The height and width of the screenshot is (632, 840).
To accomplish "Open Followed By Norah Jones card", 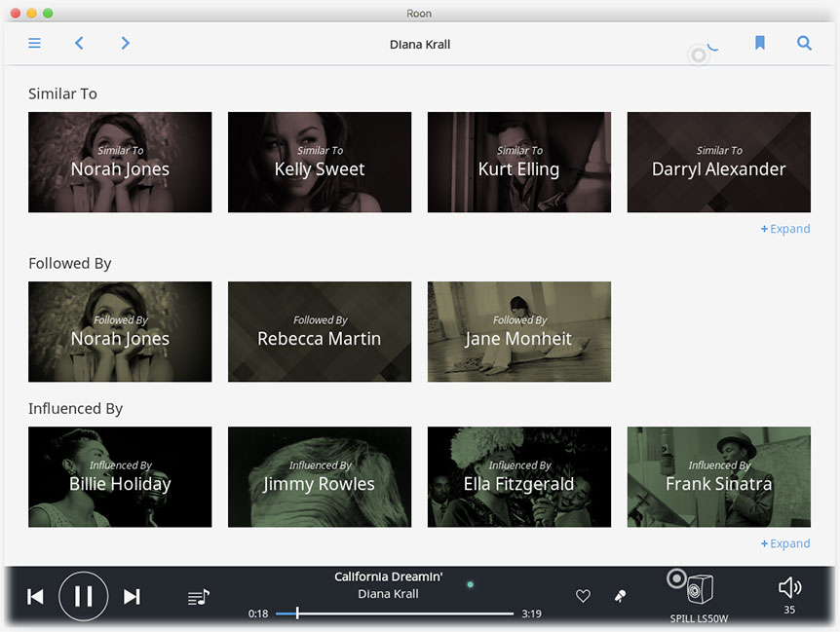I will tap(120, 332).
